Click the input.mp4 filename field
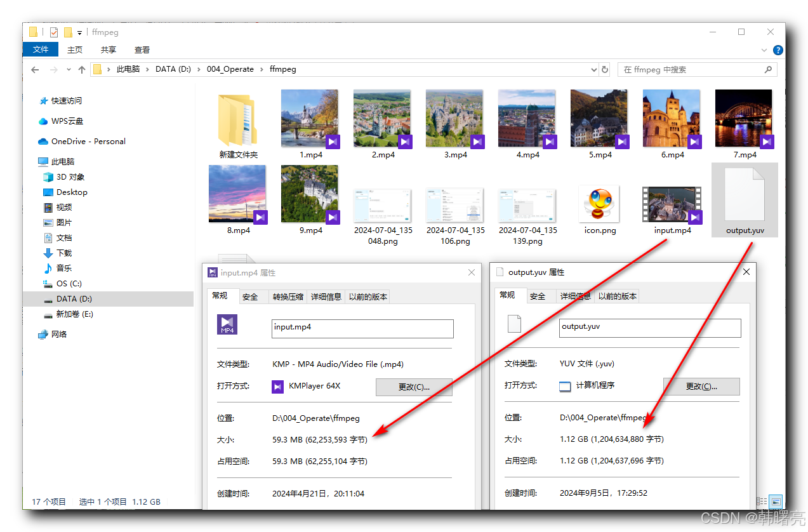 [362, 328]
